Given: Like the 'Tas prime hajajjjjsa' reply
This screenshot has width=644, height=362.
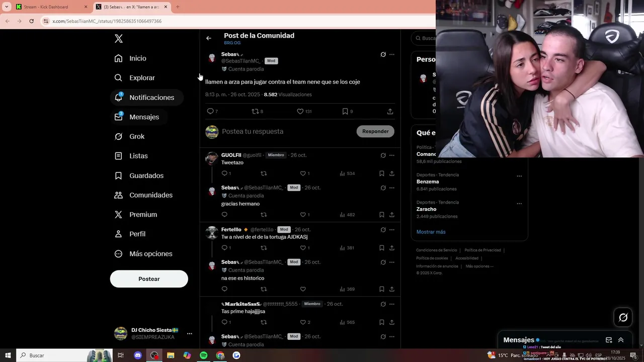Looking at the screenshot, I should click(303, 322).
